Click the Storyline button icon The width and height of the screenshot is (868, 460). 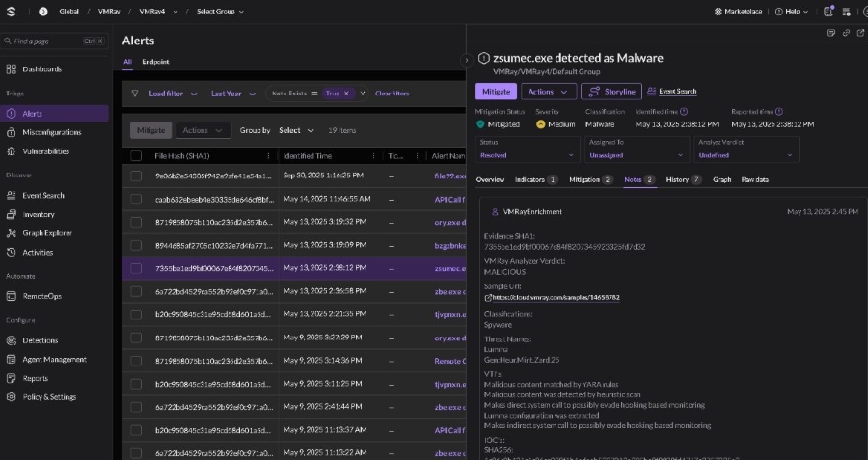click(x=594, y=92)
